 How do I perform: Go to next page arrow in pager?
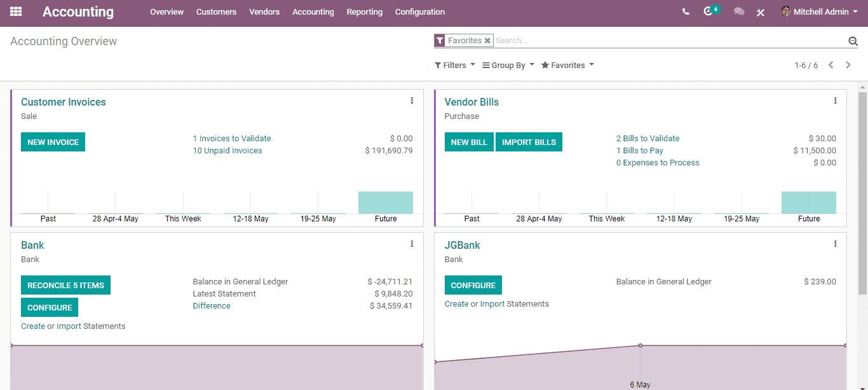(848, 65)
